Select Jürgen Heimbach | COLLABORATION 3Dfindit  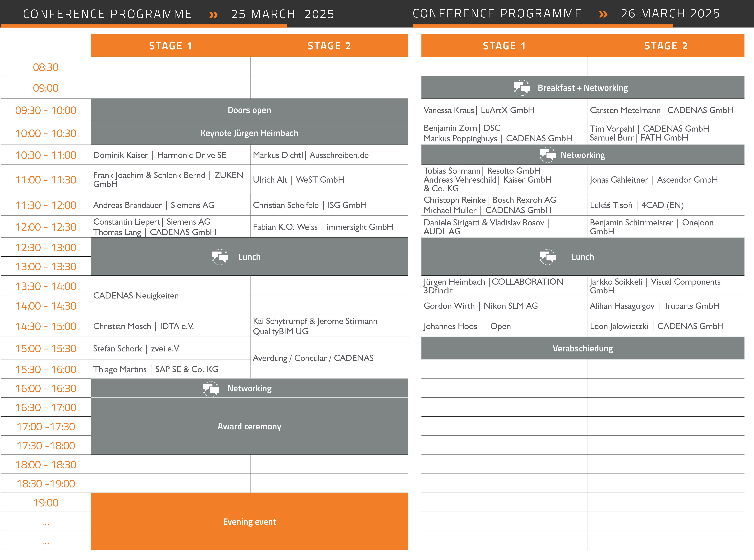[x=493, y=286]
